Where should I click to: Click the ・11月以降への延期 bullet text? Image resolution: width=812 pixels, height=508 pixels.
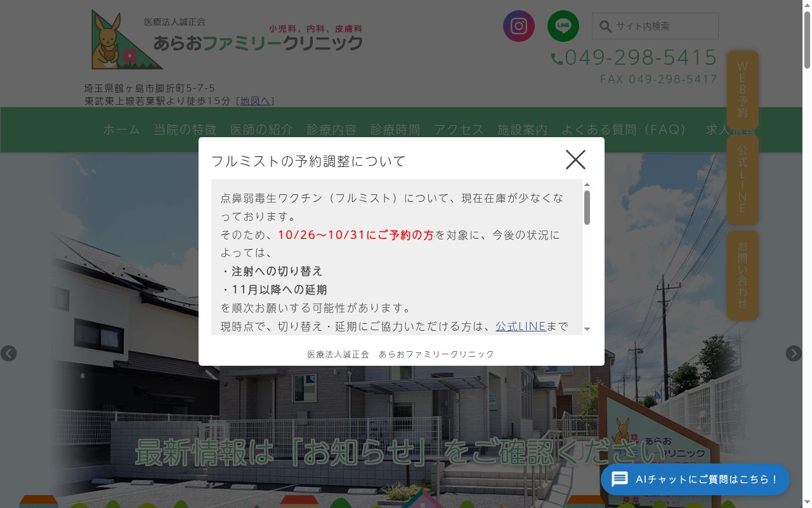tap(274, 290)
